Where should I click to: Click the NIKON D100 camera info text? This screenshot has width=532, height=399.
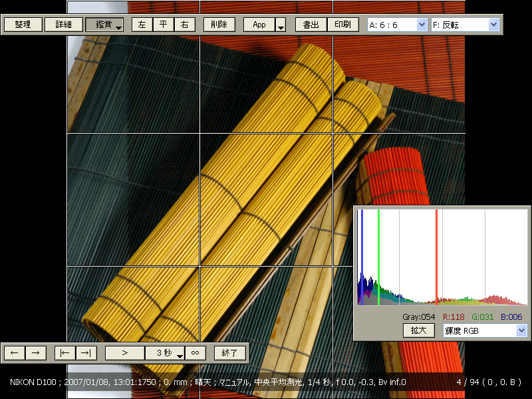pos(33,382)
